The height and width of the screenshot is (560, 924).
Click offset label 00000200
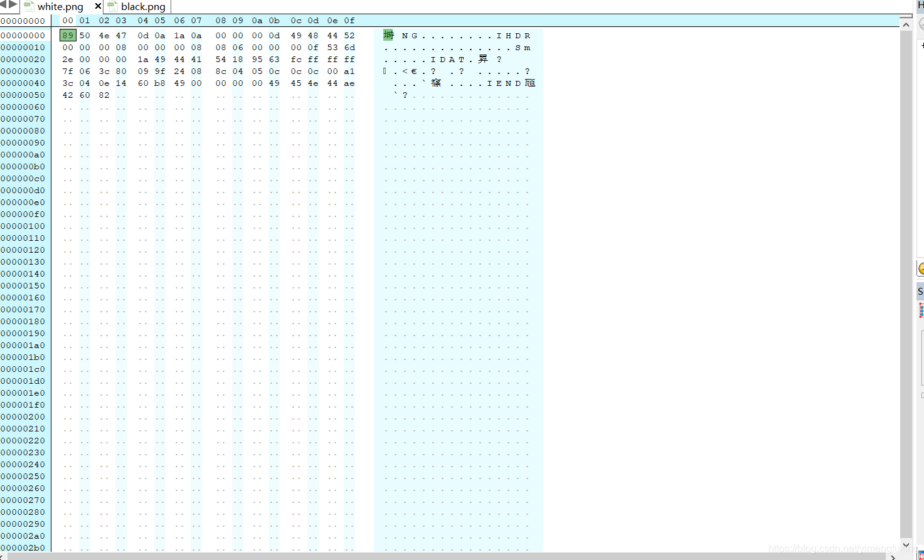[x=23, y=417]
